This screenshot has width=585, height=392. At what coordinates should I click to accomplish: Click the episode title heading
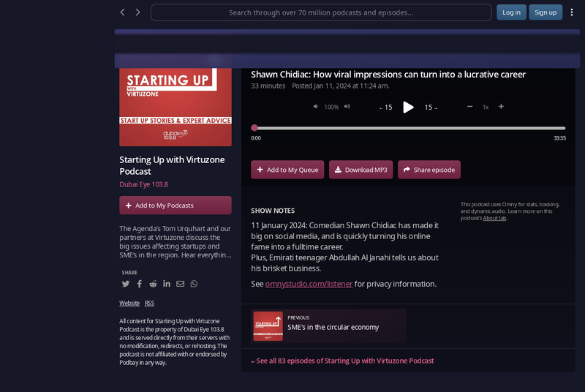(x=388, y=74)
